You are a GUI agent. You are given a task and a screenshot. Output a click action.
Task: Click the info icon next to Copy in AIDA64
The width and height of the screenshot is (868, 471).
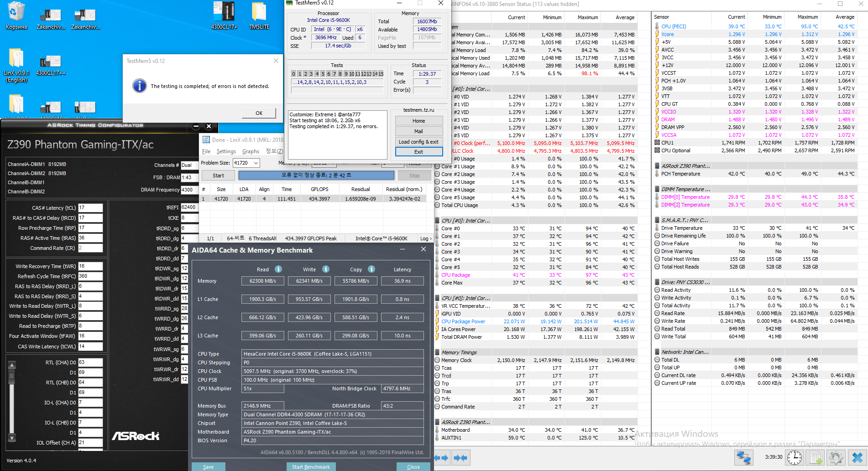click(x=371, y=269)
